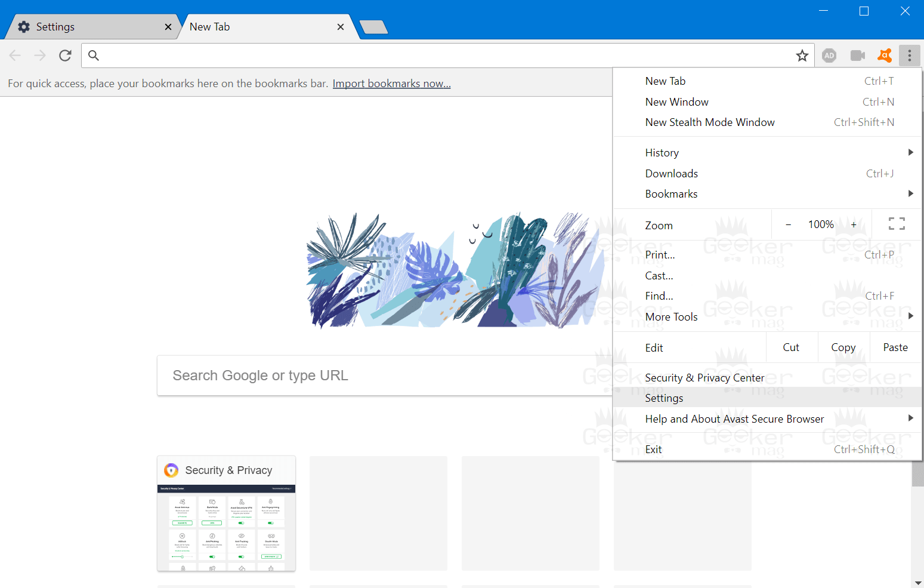
Task: Open New Stealth Mode Window
Action: coord(767,122)
